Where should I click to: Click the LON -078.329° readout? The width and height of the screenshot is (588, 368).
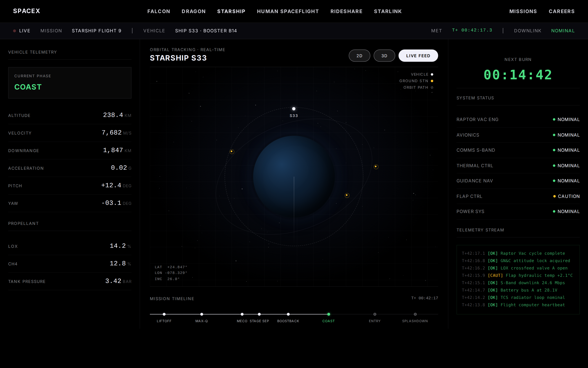pos(171,273)
